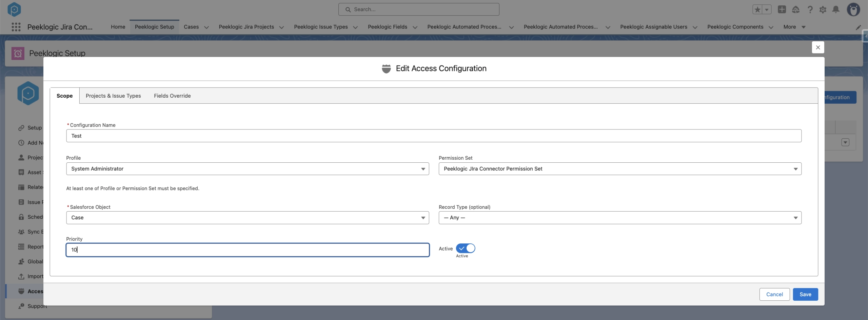Image resolution: width=868 pixels, height=320 pixels.
Task: Switch to the Scope tab
Action: pyautogui.click(x=64, y=96)
